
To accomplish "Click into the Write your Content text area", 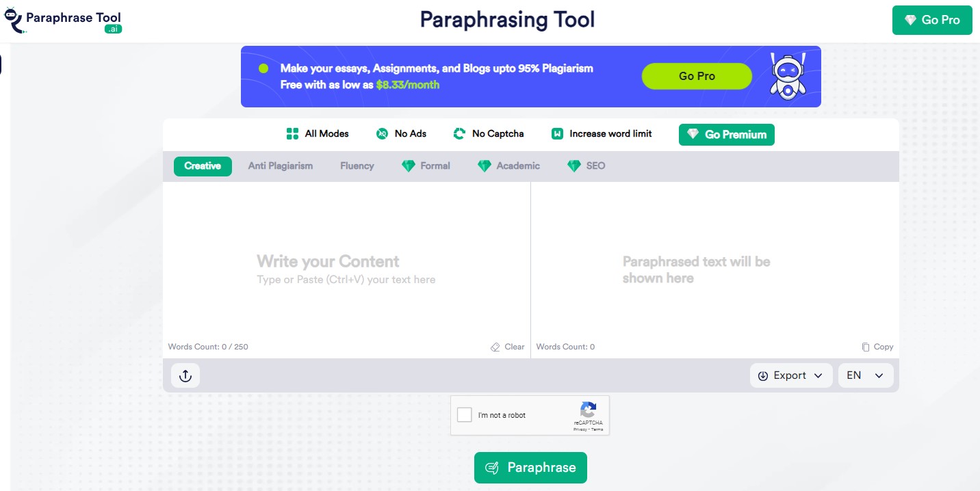I will tap(346, 269).
